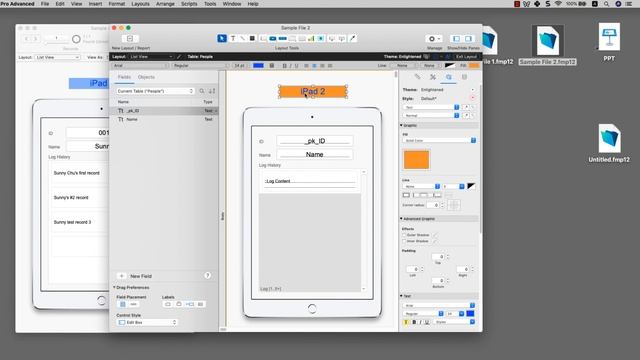Click the search icon in the Fields pane
640x360 pixels.
click(202, 91)
